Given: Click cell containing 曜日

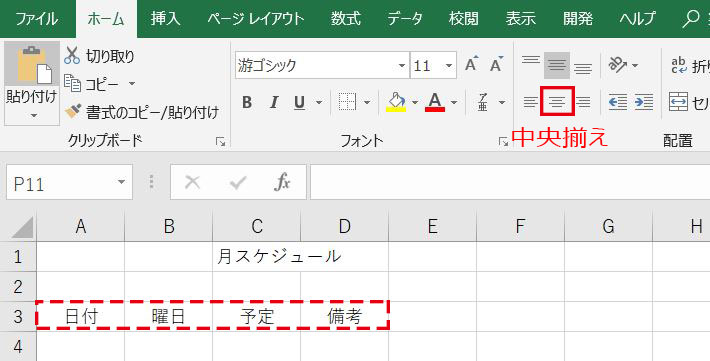Looking at the screenshot, I should (168, 316).
